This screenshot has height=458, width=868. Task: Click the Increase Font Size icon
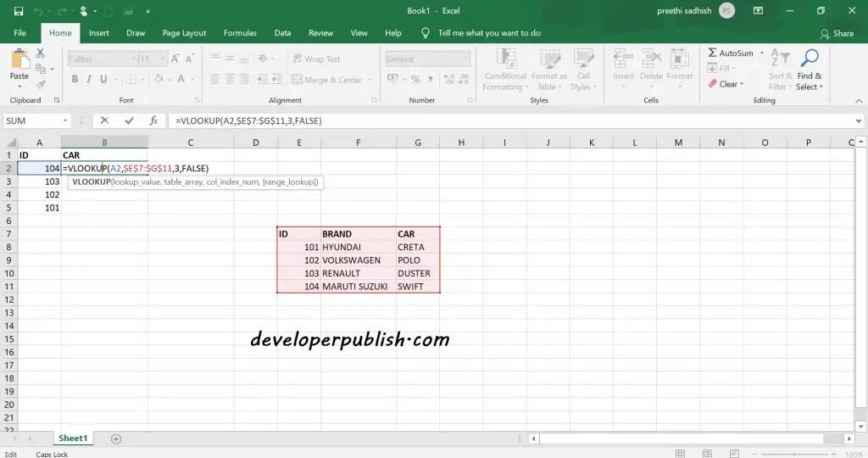(175, 59)
